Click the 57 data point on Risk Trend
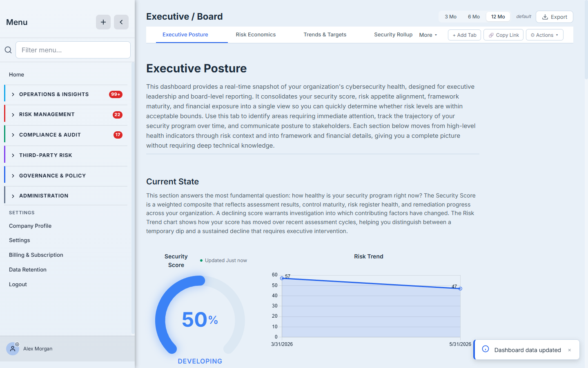This screenshot has height=368, width=588. (x=282, y=278)
